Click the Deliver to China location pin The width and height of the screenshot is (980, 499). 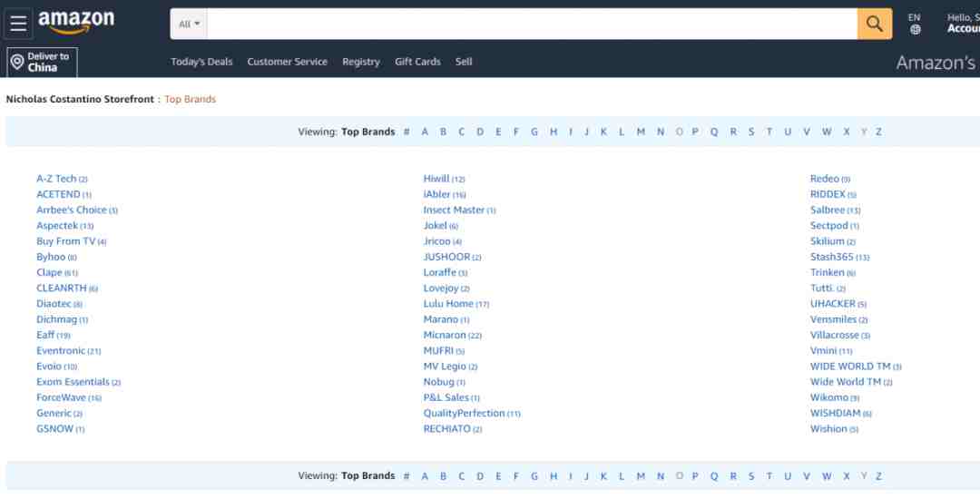(x=16, y=62)
